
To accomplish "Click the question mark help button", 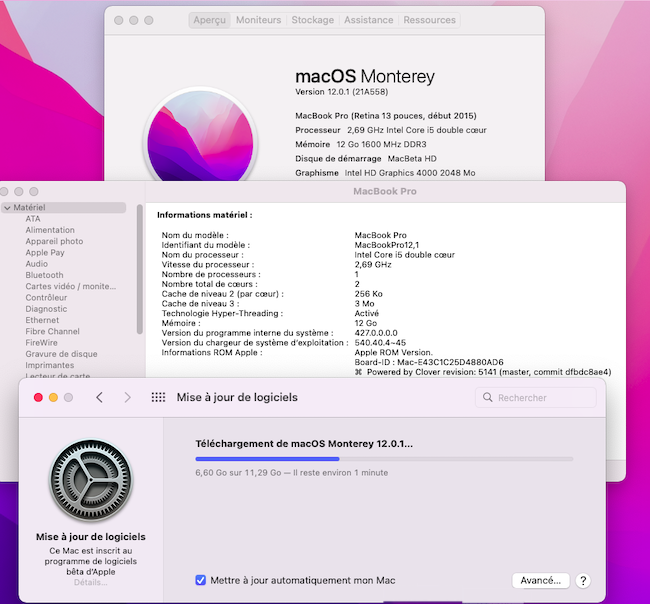I will tap(583, 581).
